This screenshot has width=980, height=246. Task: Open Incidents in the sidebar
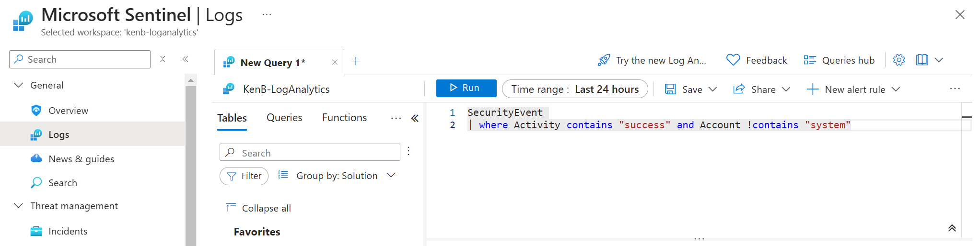tap(68, 231)
